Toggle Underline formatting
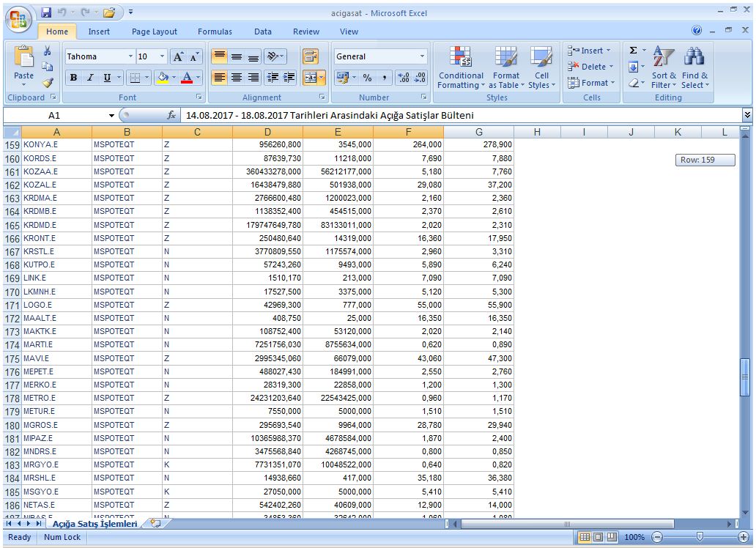This screenshot has height=548, width=756. pyautogui.click(x=107, y=77)
